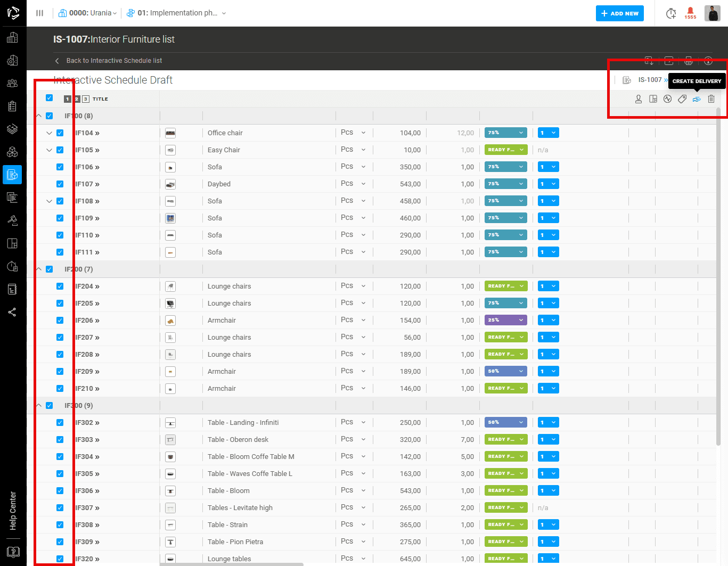The width and height of the screenshot is (728, 566).
Task: Open the user avatar profile
Action: coord(713,13)
